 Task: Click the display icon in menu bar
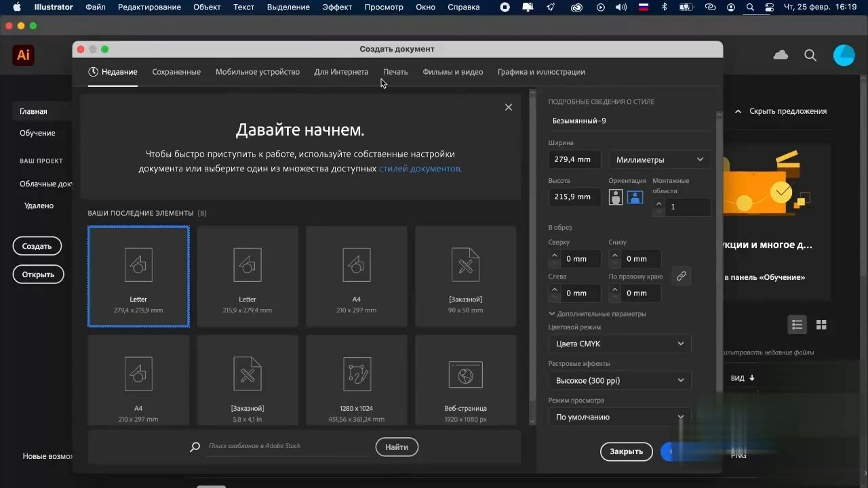pyautogui.click(x=528, y=7)
